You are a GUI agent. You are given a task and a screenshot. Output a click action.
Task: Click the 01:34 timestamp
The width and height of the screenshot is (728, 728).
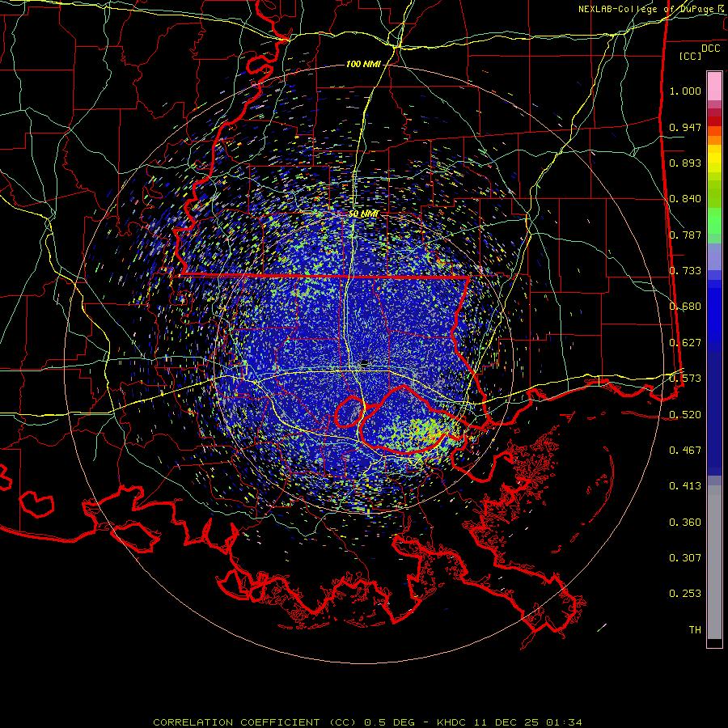pyautogui.click(x=564, y=722)
